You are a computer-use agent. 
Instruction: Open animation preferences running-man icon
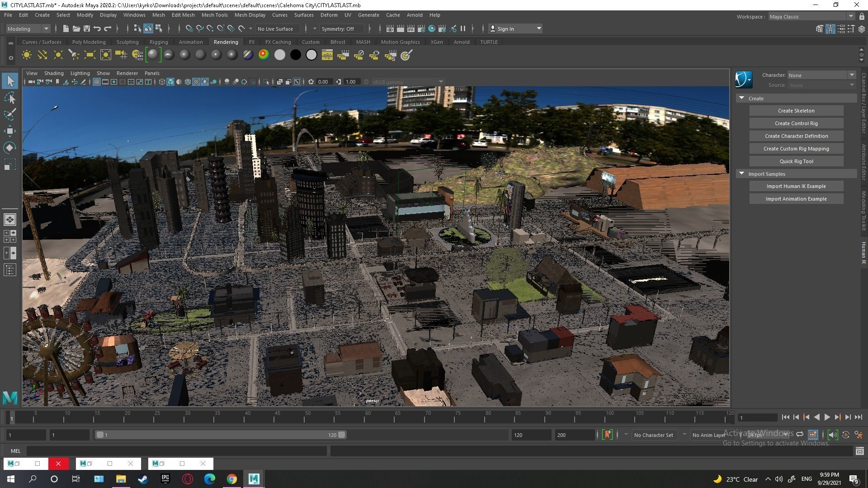tap(859, 435)
